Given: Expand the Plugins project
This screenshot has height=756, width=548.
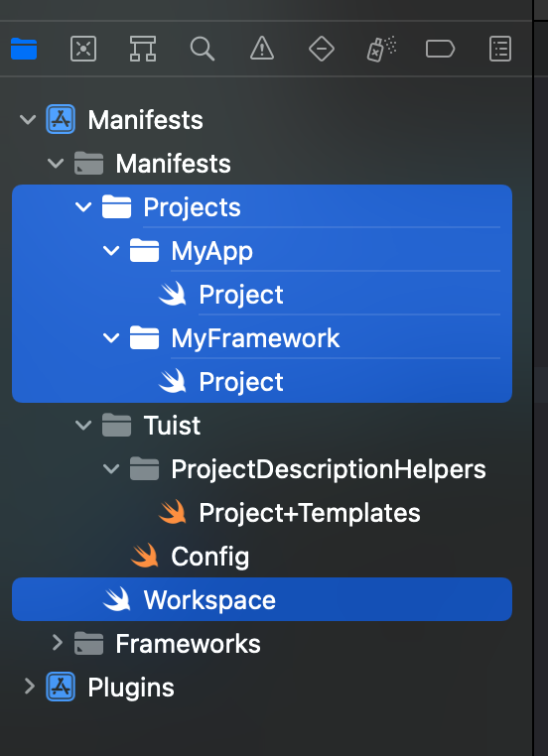Looking at the screenshot, I should click(x=29, y=687).
